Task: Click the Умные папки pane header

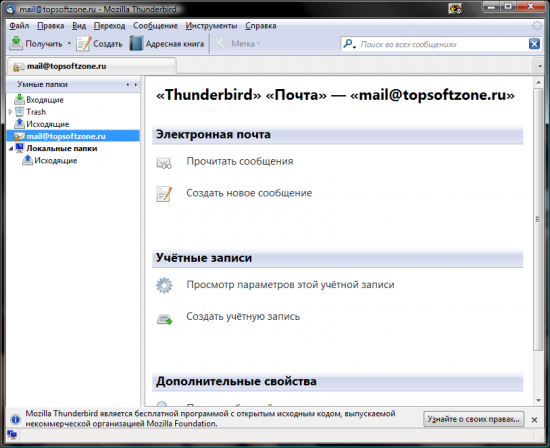Action: click(x=73, y=85)
